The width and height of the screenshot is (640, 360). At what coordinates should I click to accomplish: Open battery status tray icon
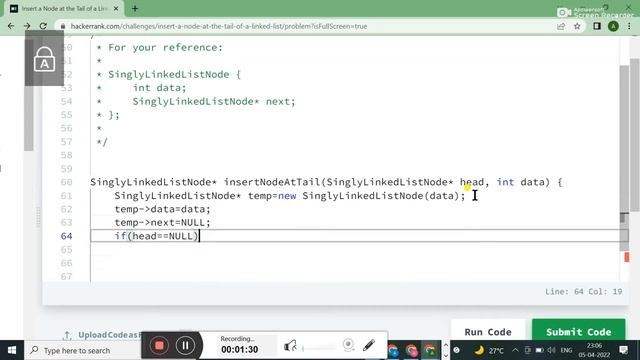click(540, 350)
